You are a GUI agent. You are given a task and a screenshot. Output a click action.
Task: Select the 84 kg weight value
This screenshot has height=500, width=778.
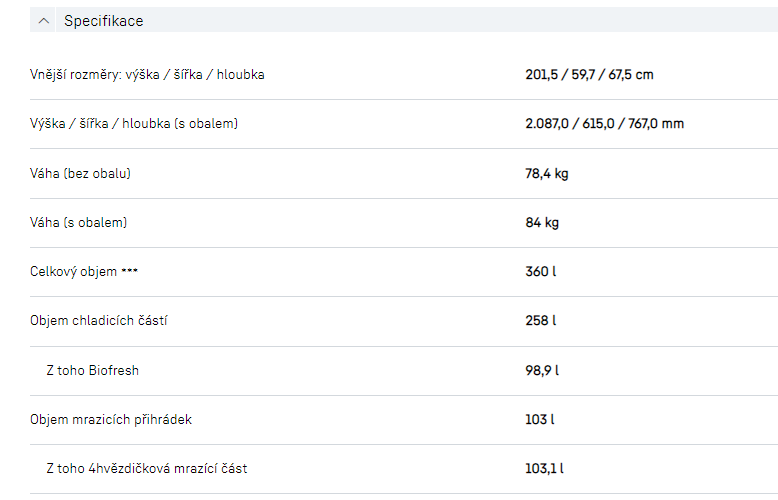click(x=541, y=223)
